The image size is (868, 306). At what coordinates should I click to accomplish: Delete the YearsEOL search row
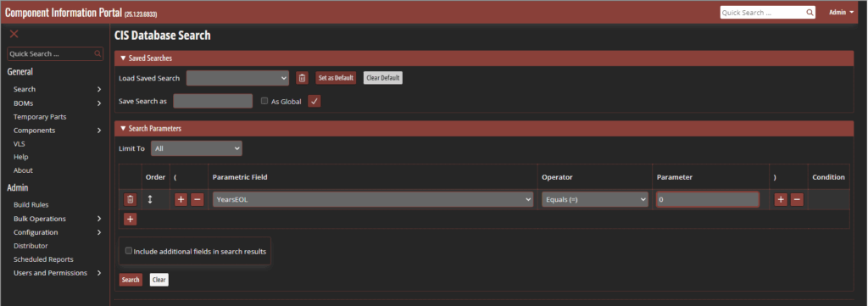point(130,200)
